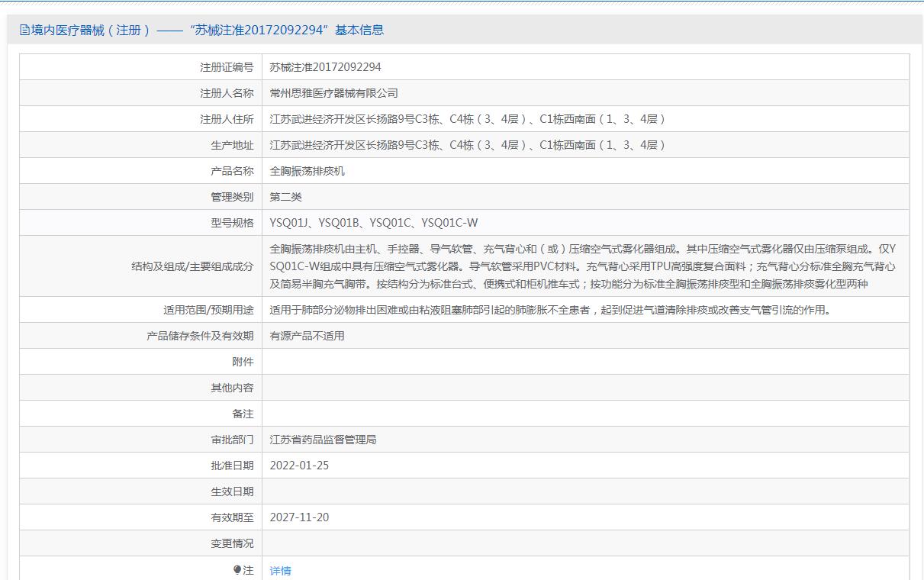Click expiry date 2027-11-20
This screenshot has width=924, height=580.
299,517
